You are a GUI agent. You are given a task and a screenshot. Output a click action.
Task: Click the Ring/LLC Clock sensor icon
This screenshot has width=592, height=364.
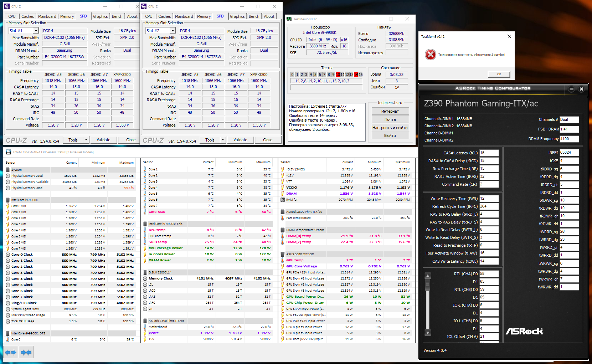[8, 303]
